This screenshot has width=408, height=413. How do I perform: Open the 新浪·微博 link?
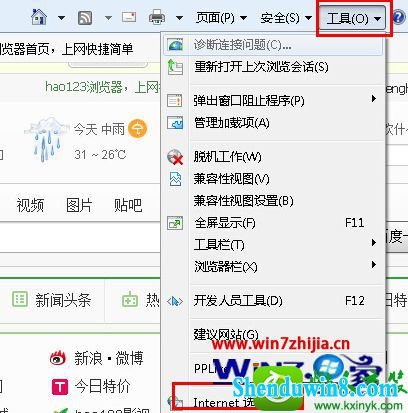pos(109,358)
